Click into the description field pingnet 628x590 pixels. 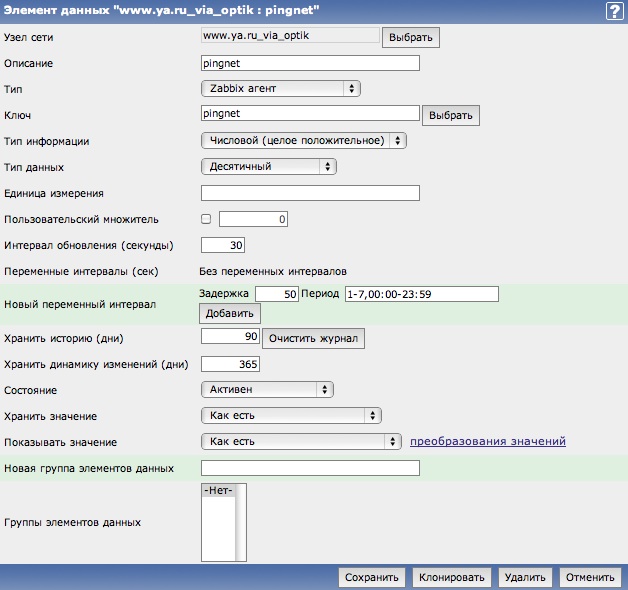(x=310, y=63)
